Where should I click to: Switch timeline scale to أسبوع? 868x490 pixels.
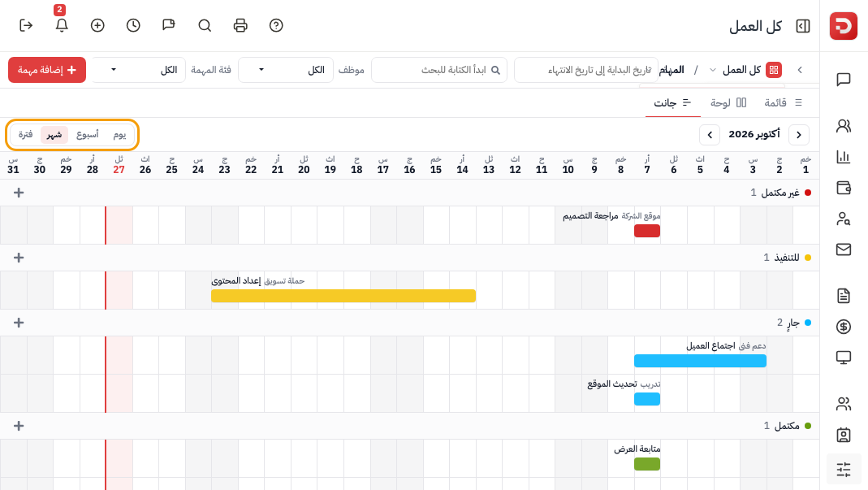(88, 135)
